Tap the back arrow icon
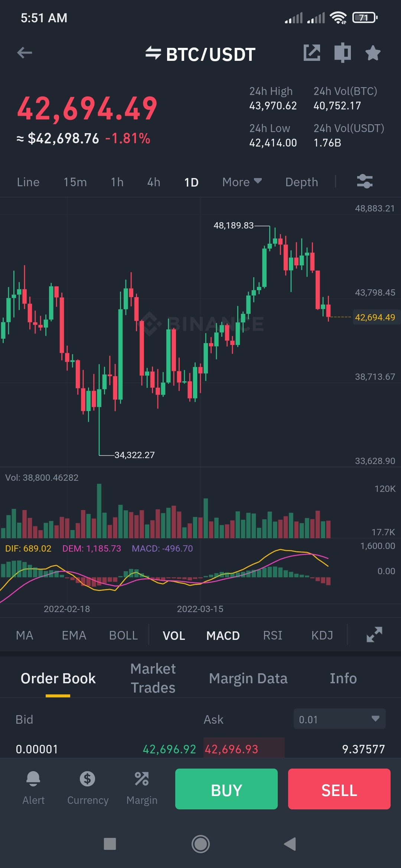Screen dimensions: 401x868 point(25,53)
